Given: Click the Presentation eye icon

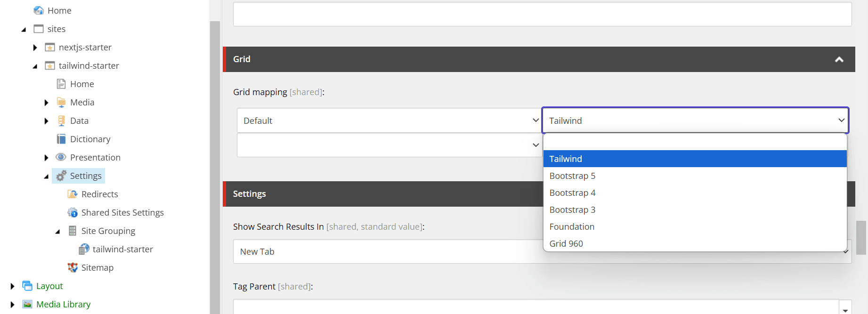Looking at the screenshot, I should click(61, 157).
